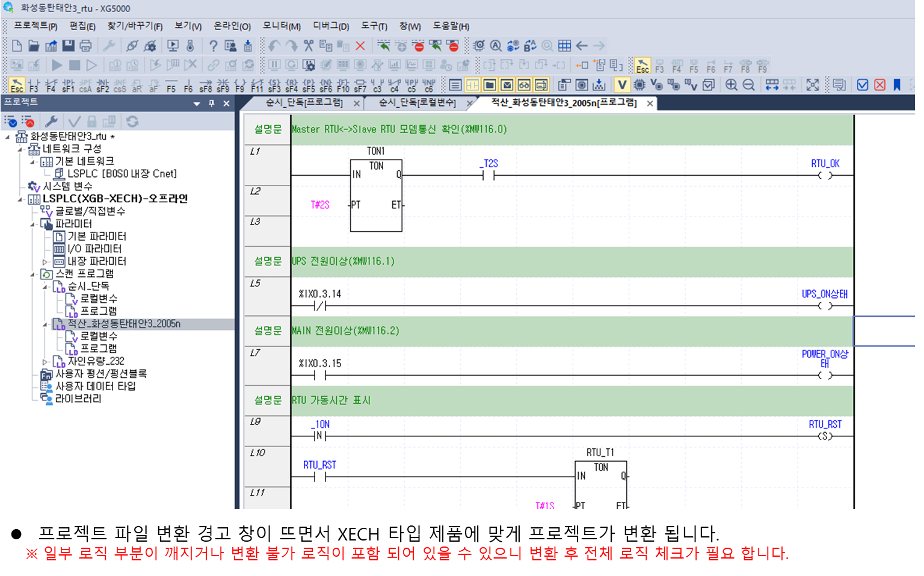Click the Zoom in magnifier icon
Screen dimensions: 924x576
(731, 85)
